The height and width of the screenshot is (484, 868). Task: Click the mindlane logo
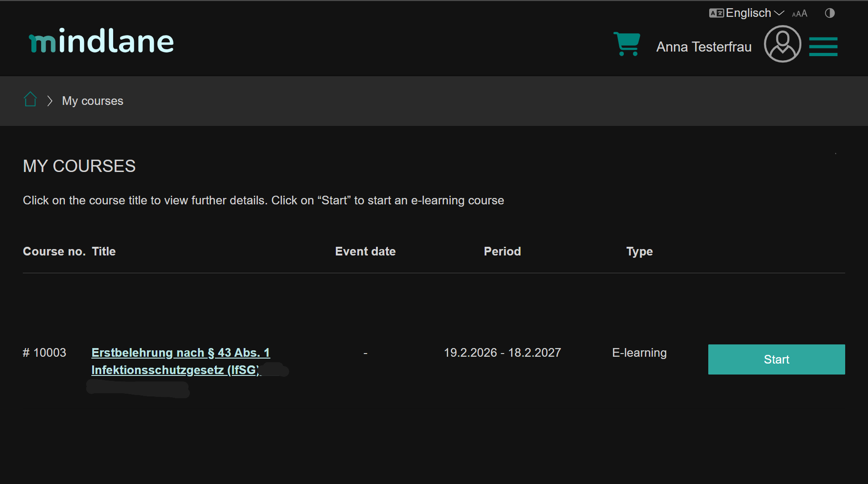[x=101, y=41]
